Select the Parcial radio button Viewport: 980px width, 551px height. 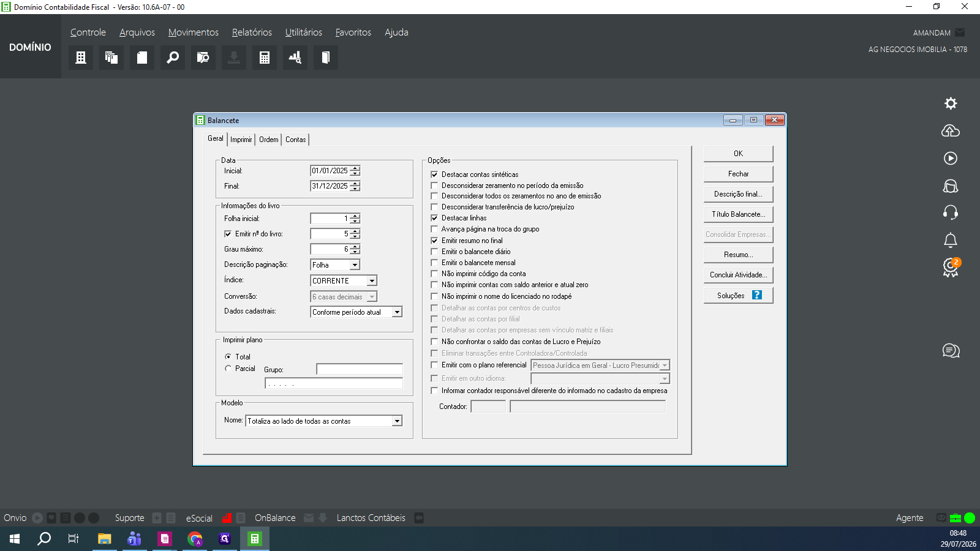pyautogui.click(x=228, y=369)
